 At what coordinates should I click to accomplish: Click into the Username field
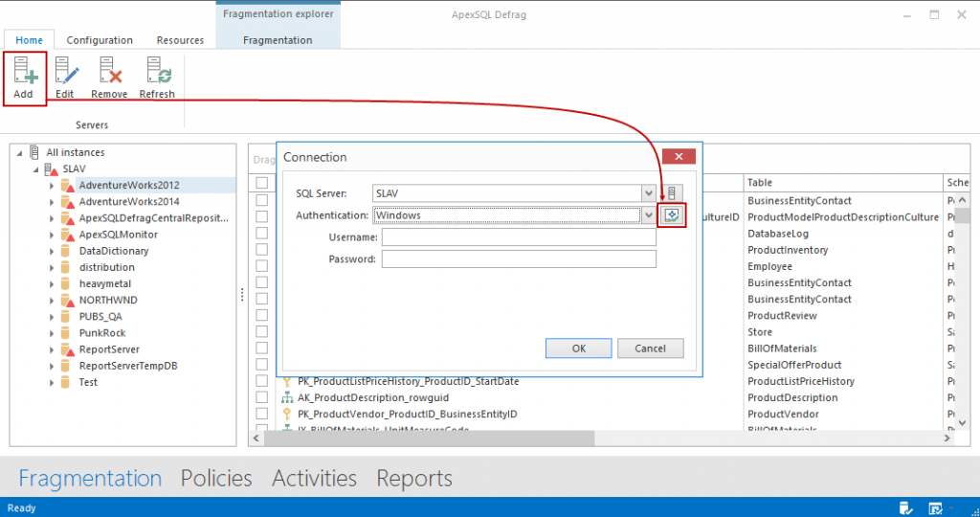click(519, 236)
